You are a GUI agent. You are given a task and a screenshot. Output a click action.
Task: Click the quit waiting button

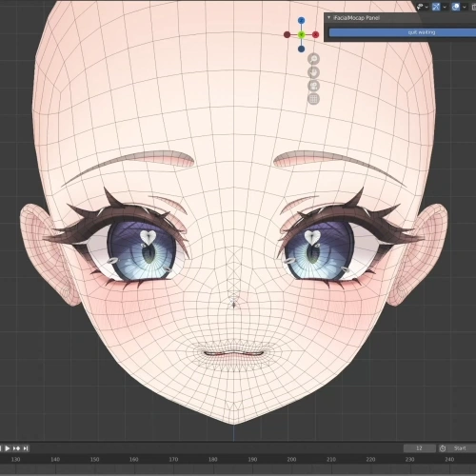403,32
